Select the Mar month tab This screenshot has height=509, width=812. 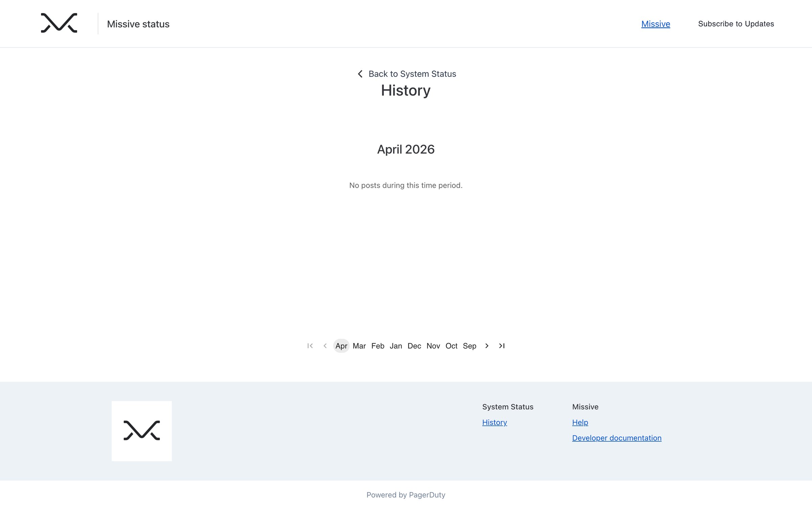point(359,346)
